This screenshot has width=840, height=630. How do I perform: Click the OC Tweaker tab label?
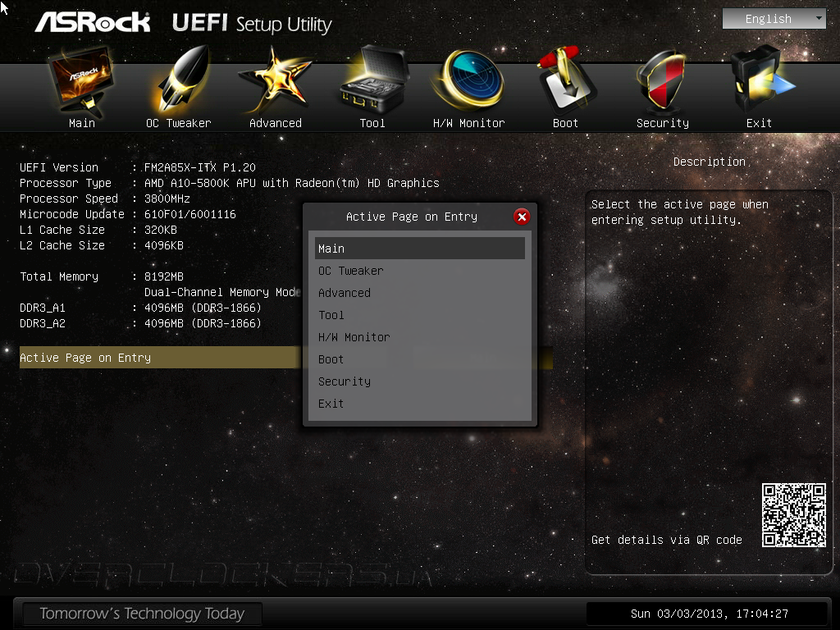pos(178,123)
